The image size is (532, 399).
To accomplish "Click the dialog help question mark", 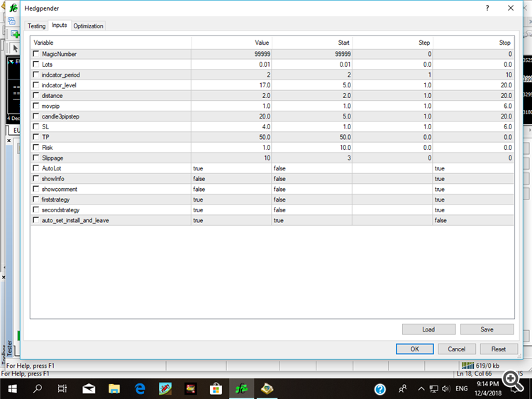I will pos(487,8).
